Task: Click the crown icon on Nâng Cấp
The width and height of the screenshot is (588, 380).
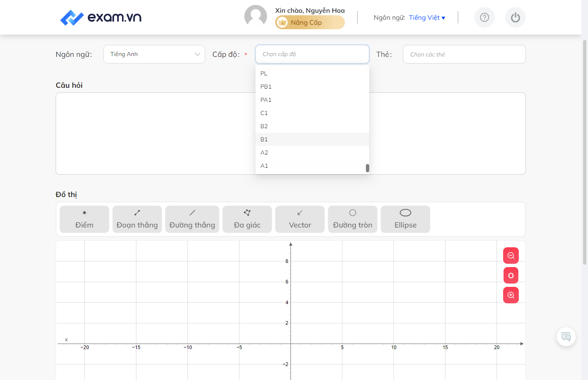Action: coord(282,22)
